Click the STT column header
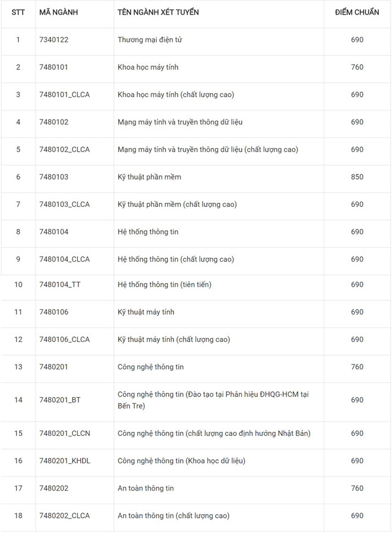 [x=18, y=12]
